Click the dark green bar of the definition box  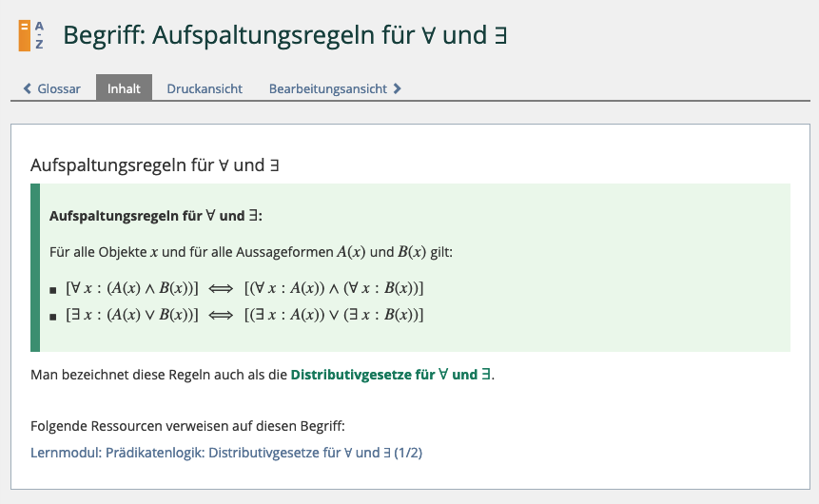tap(35, 267)
